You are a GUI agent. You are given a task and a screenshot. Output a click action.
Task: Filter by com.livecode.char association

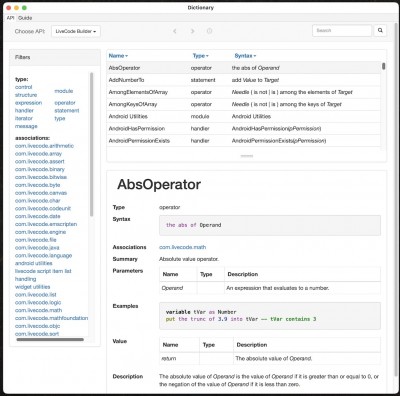click(38, 201)
